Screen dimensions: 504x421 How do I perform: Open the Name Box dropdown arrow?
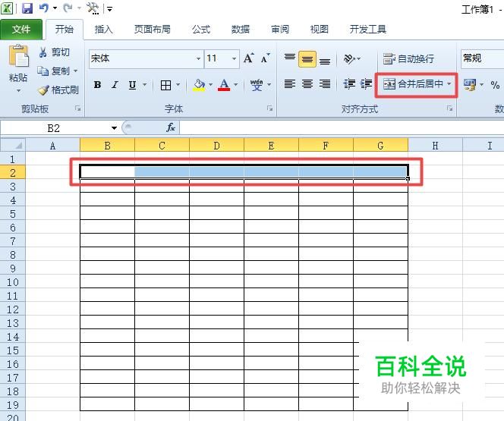114,128
